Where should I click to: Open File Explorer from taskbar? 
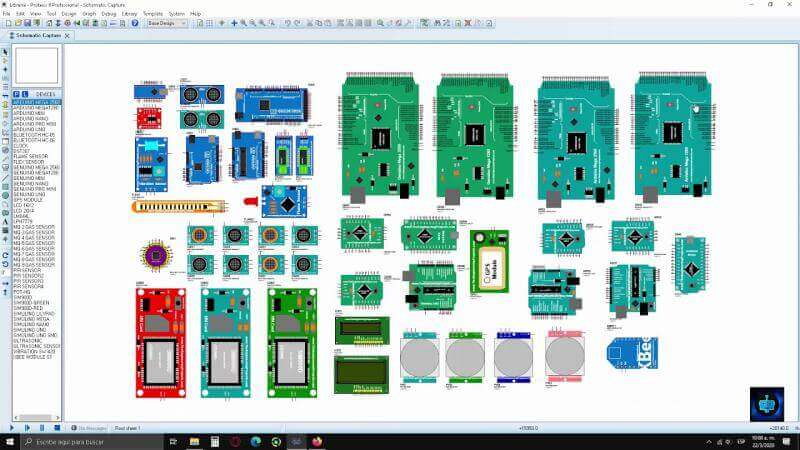click(x=194, y=442)
